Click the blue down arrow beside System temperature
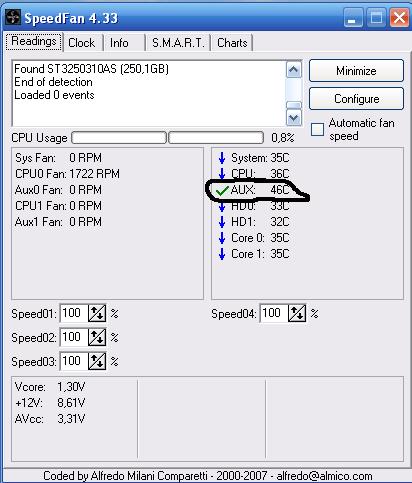 pos(222,158)
